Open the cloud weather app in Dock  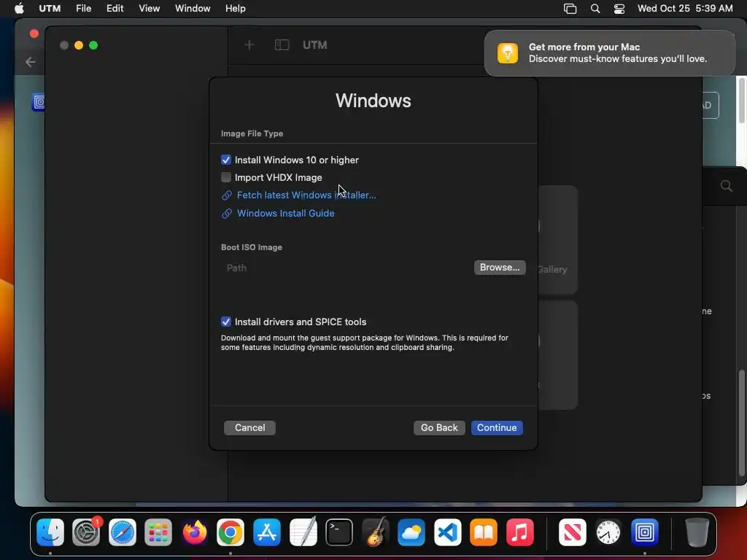411,532
